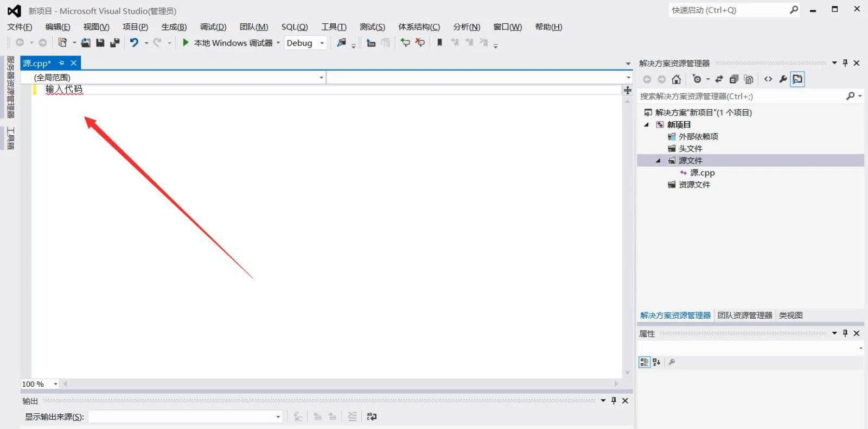This screenshot has height=429, width=868.
Task: Click the New Project toolbar icon
Action: tap(62, 42)
